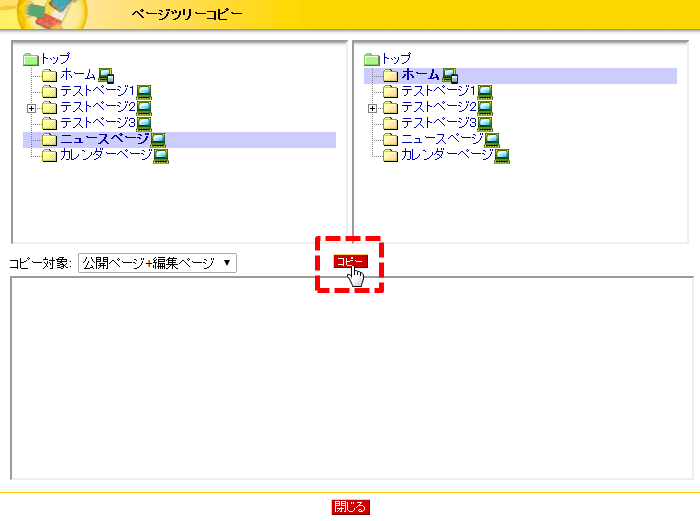The width and height of the screenshot is (700, 521).
Task: Select カレンダーページ in the left tree
Action: [106, 155]
